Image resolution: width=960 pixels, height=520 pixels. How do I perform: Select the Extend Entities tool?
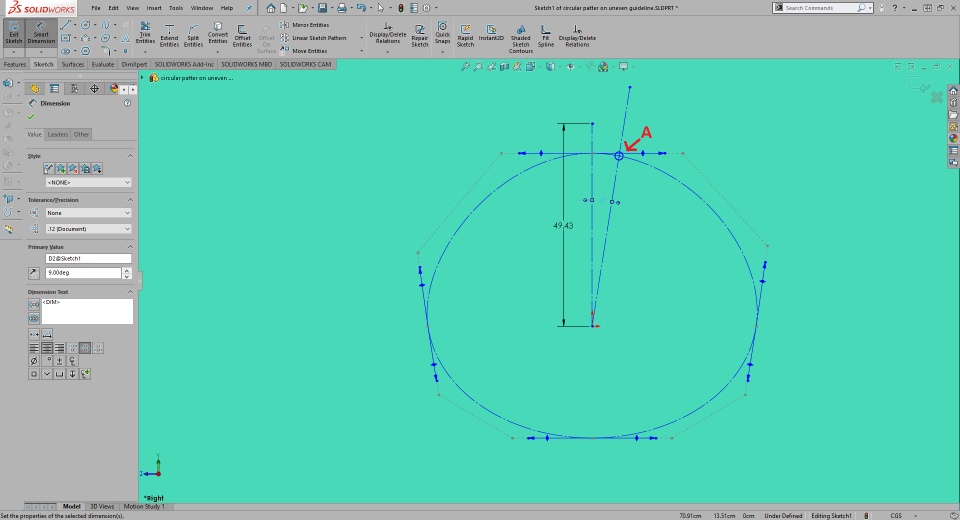click(169, 36)
